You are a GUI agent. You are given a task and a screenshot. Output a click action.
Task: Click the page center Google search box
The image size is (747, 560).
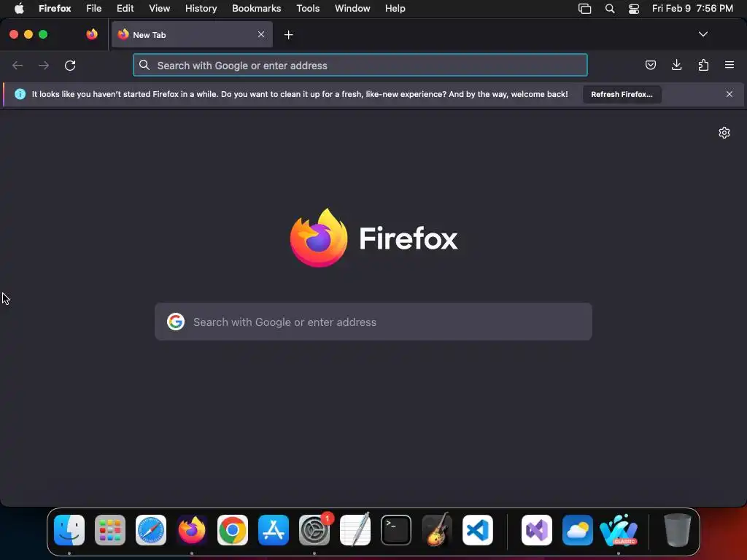[373, 322]
